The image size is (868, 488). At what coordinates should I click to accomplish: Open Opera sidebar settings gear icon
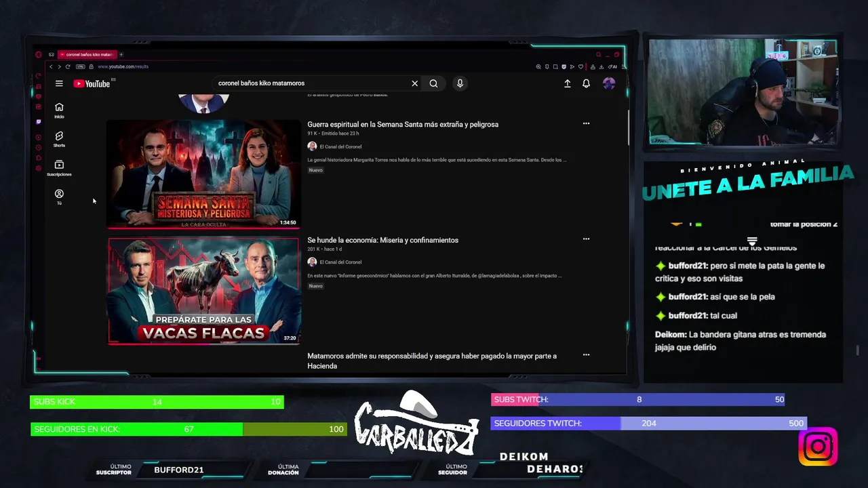(x=38, y=168)
